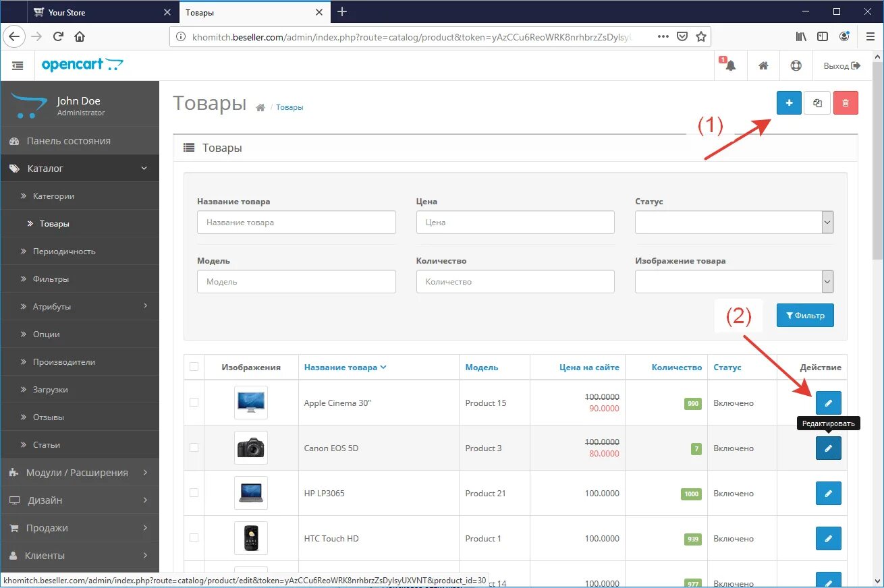Open Опции in the sidebar
The width and height of the screenshot is (884, 588).
click(80, 334)
